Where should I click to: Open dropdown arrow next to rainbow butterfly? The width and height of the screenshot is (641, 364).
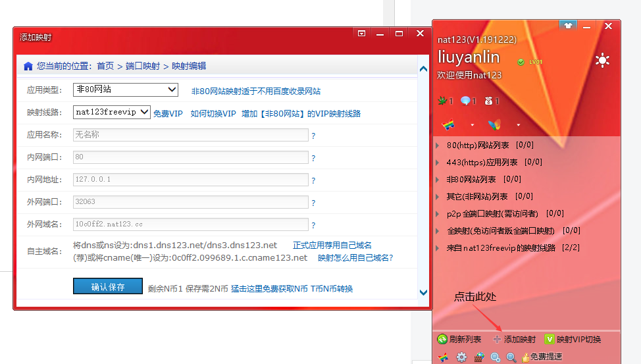(x=472, y=125)
